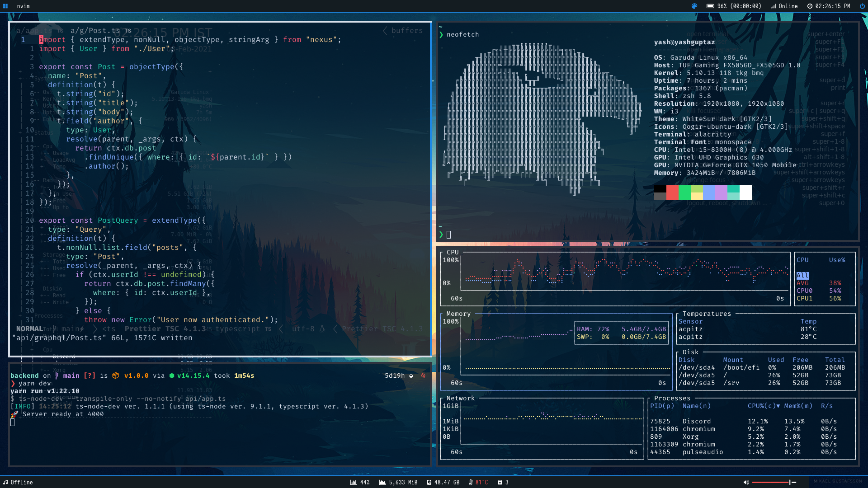Mute the volume via speaker icon
Screen dimensions: 868x488
(746, 482)
